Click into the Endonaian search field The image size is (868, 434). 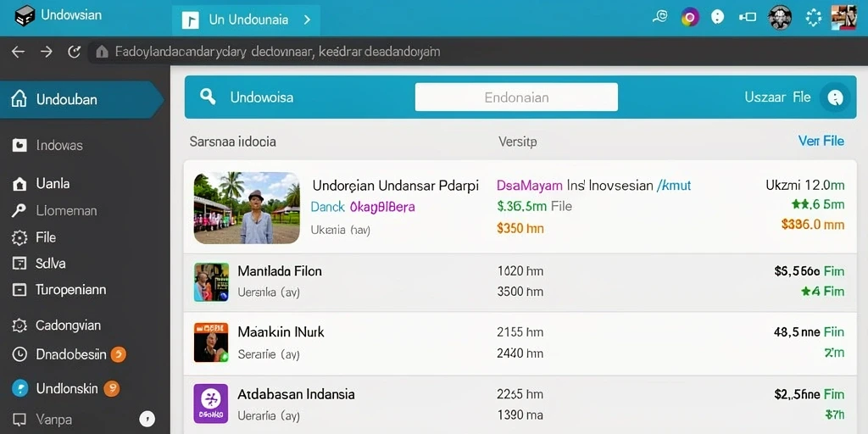(516, 97)
